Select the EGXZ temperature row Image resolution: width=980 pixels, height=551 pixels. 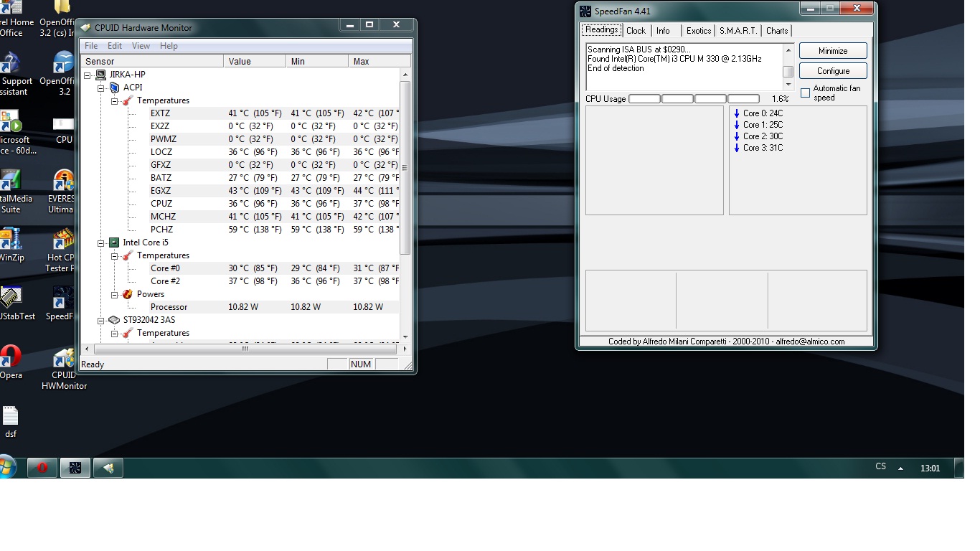pos(161,191)
